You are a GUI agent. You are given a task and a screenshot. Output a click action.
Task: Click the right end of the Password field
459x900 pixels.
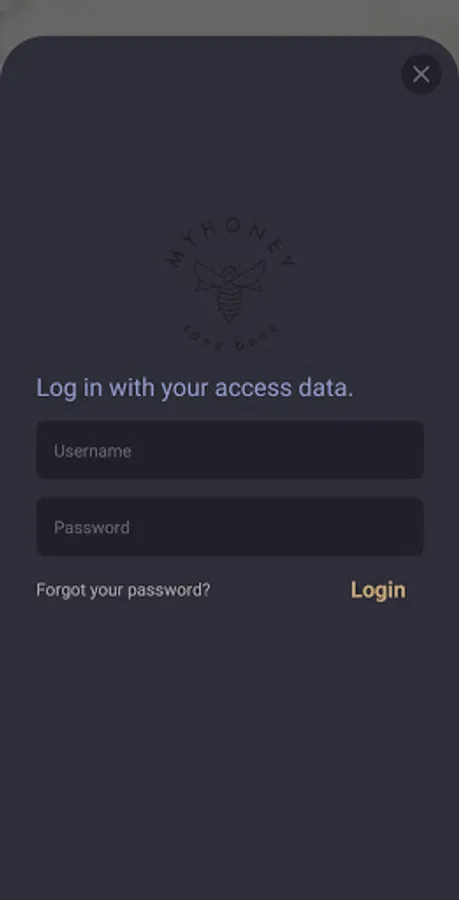point(402,526)
